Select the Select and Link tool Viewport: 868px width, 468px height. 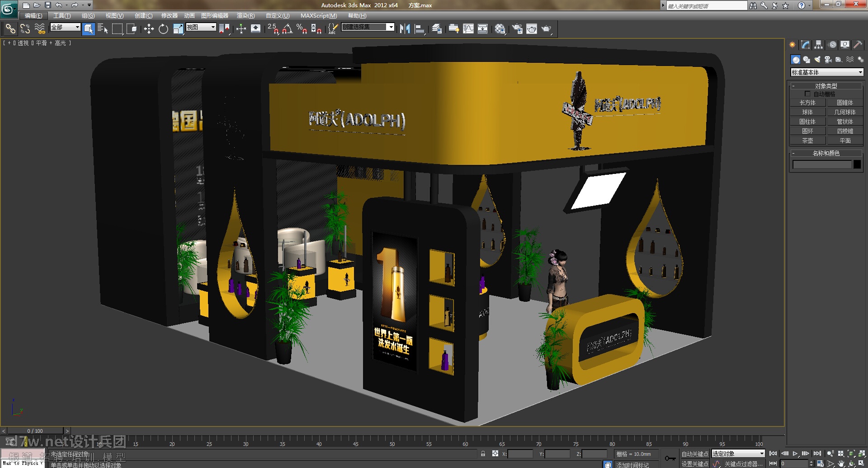pos(10,29)
